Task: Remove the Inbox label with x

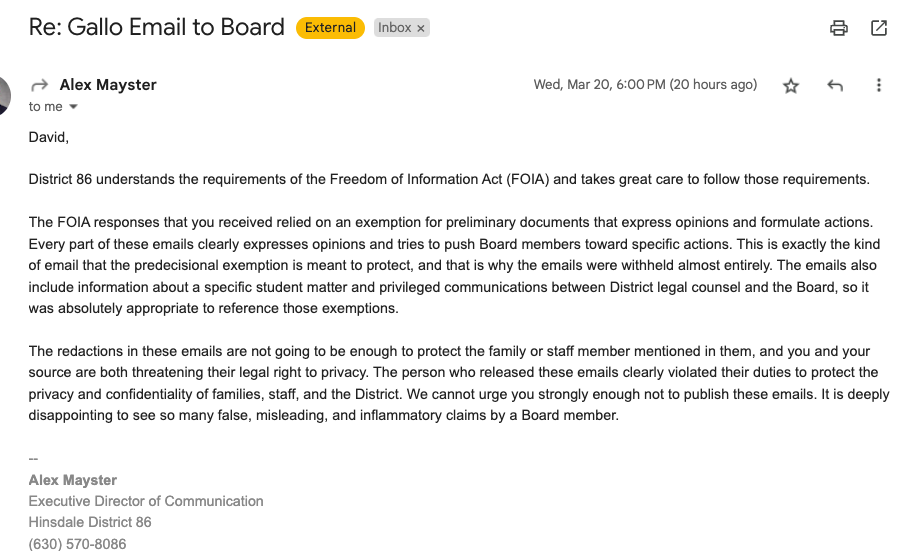Action: coord(421,28)
